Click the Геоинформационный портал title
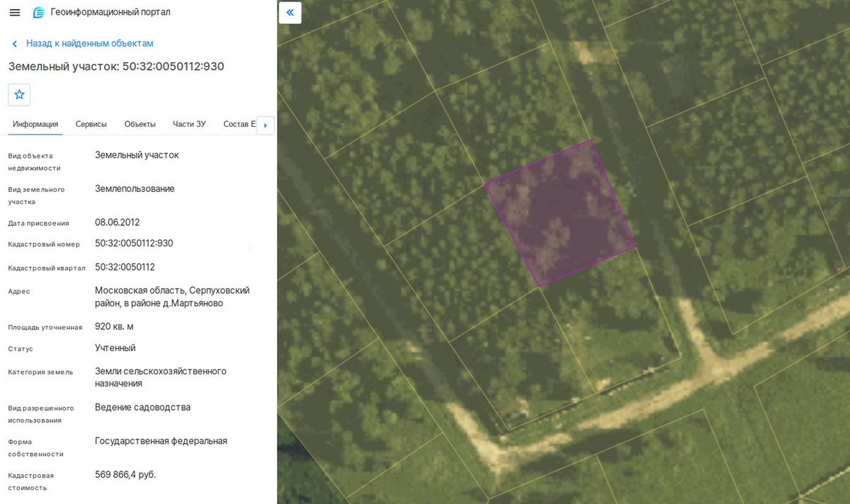850x504 pixels. [x=110, y=12]
